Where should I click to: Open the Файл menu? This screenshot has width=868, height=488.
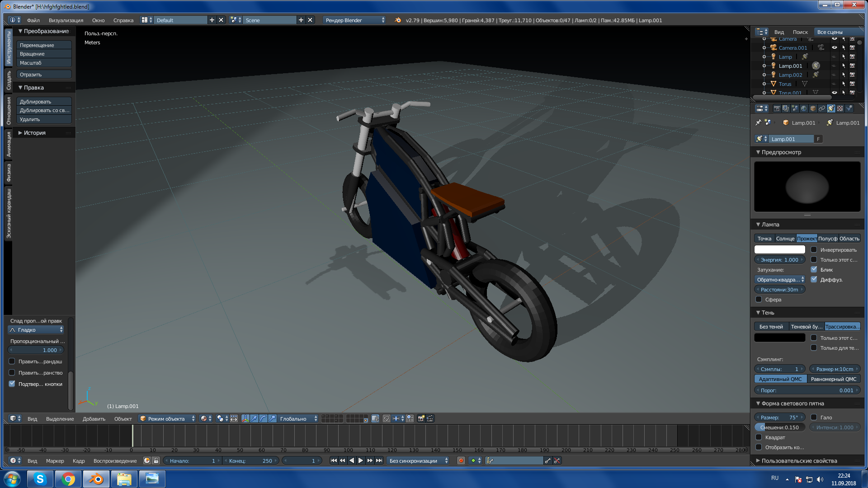pos(33,20)
